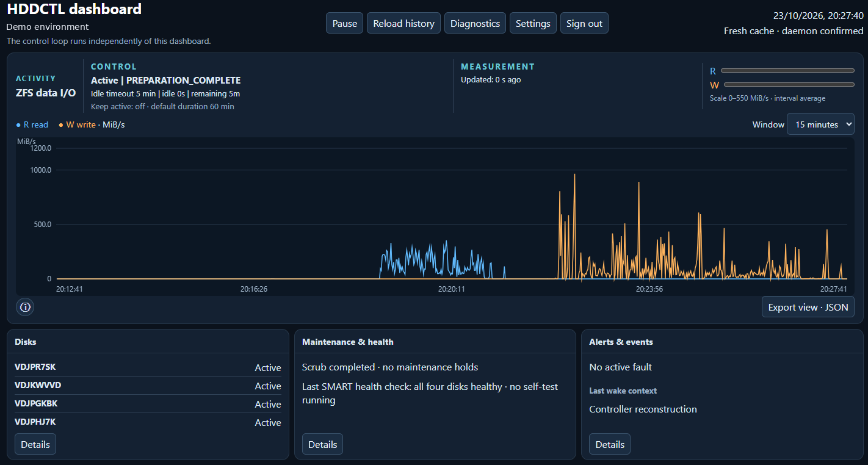The image size is (868, 465).
Task: Click the 1000.0 MiB/s axis label
Action: pyautogui.click(x=40, y=170)
